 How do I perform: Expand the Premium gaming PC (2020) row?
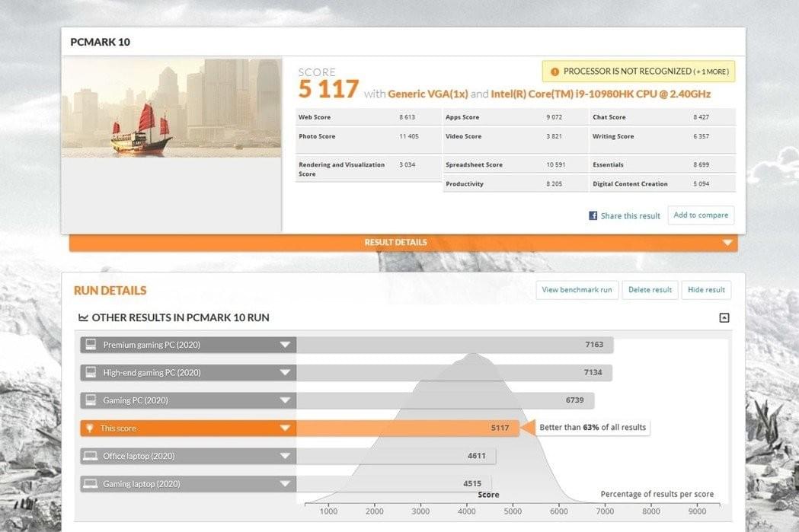[285, 345]
